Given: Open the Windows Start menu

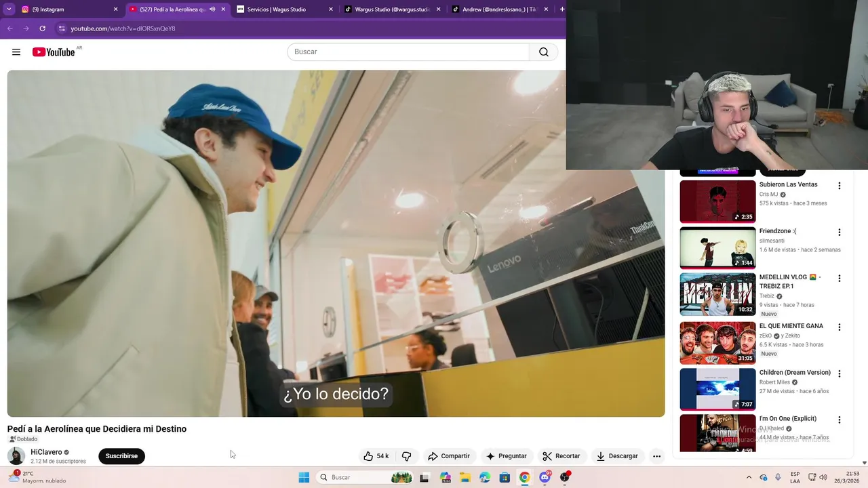Looking at the screenshot, I should 304,477.
